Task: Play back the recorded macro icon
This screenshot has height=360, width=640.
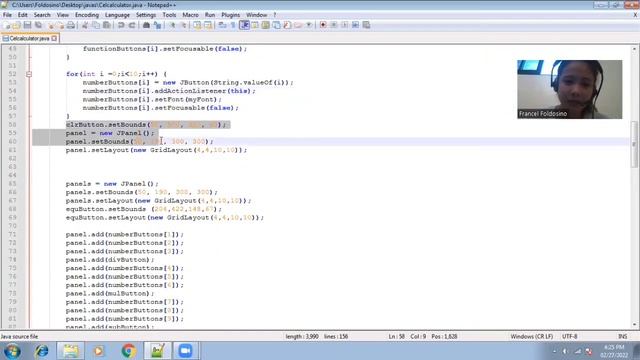Action: click(345, 25)
